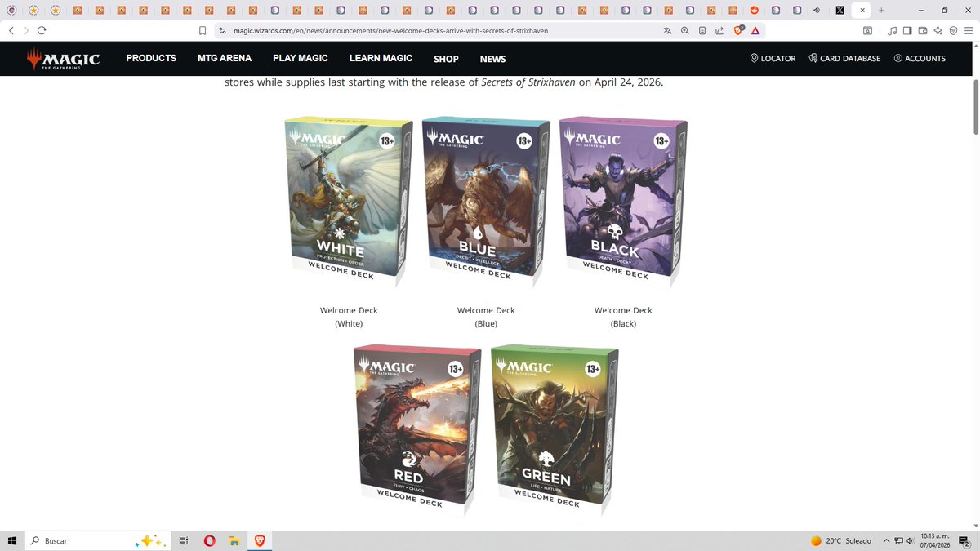Image resolution: width=980 pixels, height=551 pixels.
Task: Click the Magic: The Gathering logo
Action: pos(63,59)
